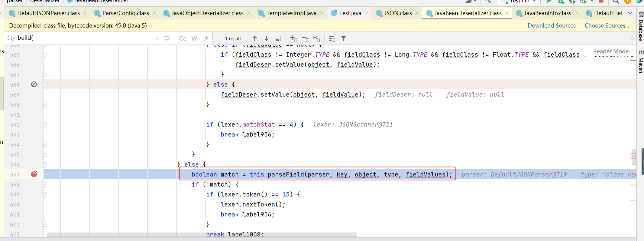Collapse if block at line 599
This screenshot has height=241, width=644.
click(44, 195)
